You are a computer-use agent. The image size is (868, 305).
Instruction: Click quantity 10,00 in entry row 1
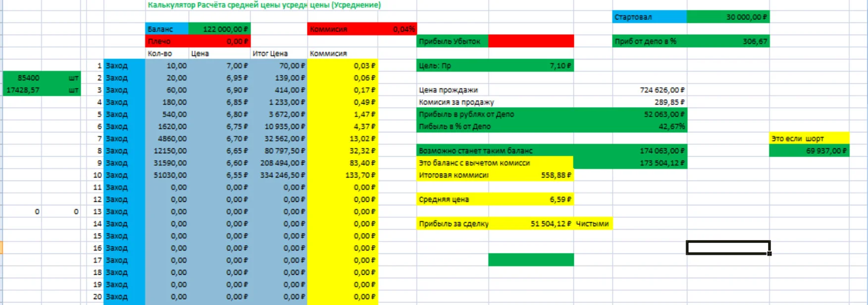click(x=167, y=65)
